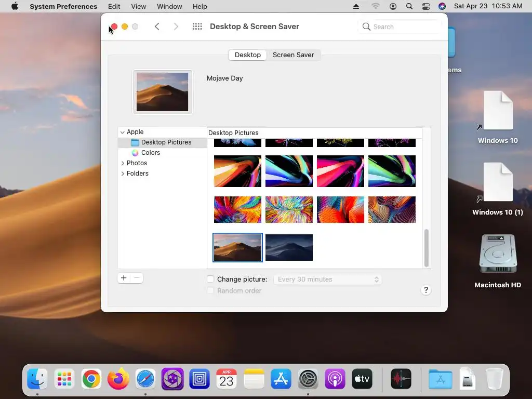Image resolution: width=532 pixels, height=399 pixels.
Task: Click the Wi-Fi status icon
Action: coord(375,6)
